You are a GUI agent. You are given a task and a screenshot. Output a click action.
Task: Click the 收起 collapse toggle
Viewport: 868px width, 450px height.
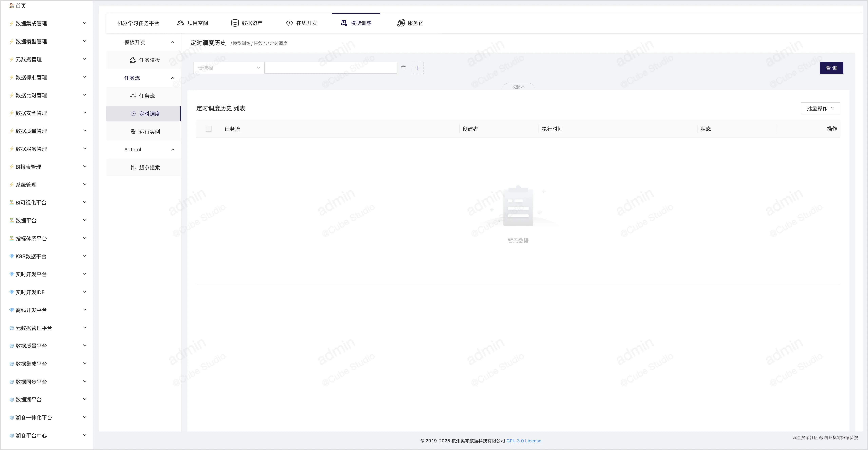[x=518, y=87]
